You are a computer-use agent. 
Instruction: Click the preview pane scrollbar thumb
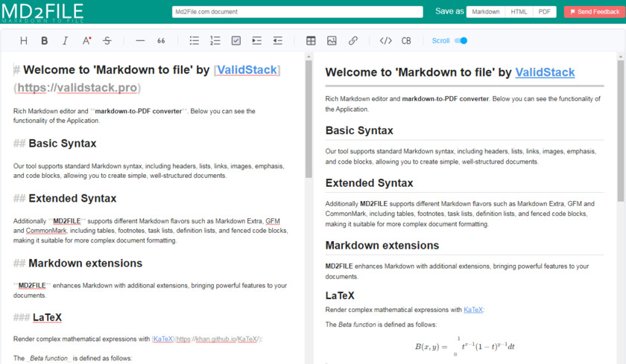(x=620, y=132)
